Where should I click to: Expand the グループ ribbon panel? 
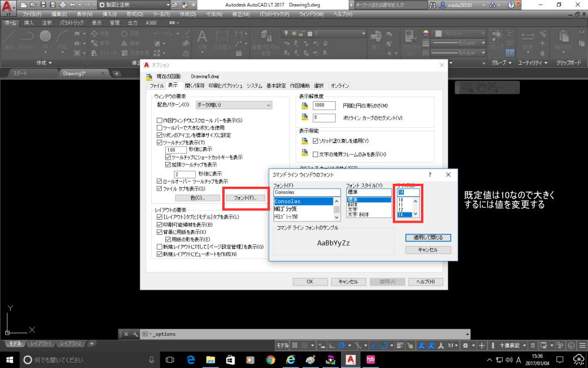tap(501, 63)
